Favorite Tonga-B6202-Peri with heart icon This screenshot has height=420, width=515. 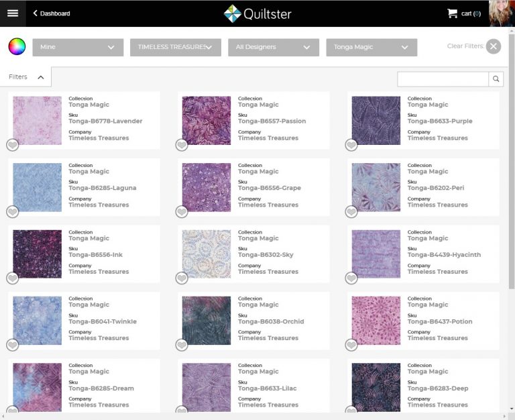351,211
